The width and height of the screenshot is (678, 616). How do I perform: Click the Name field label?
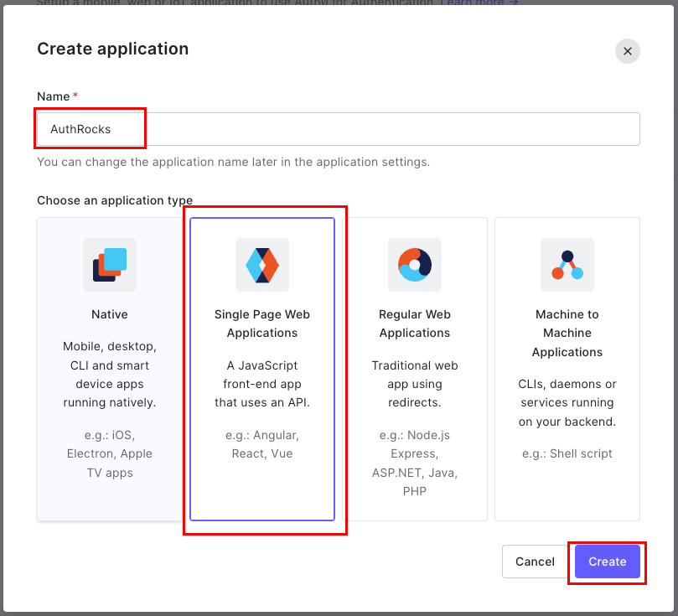tap(53, 96)
